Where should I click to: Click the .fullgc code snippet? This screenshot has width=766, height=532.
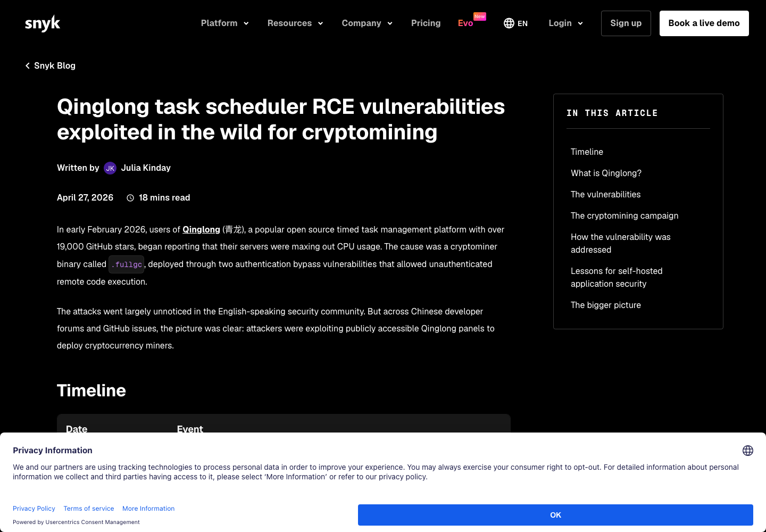tap(127, 264)
